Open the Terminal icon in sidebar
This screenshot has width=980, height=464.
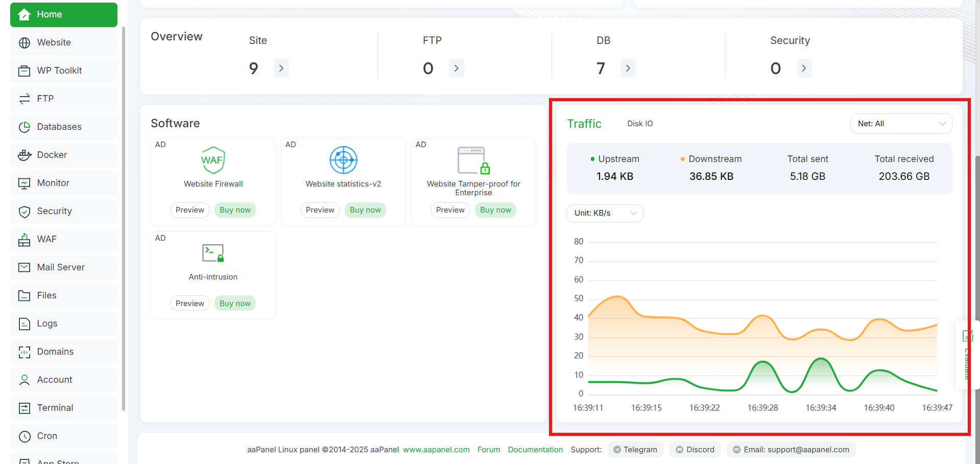click(25, 408)
